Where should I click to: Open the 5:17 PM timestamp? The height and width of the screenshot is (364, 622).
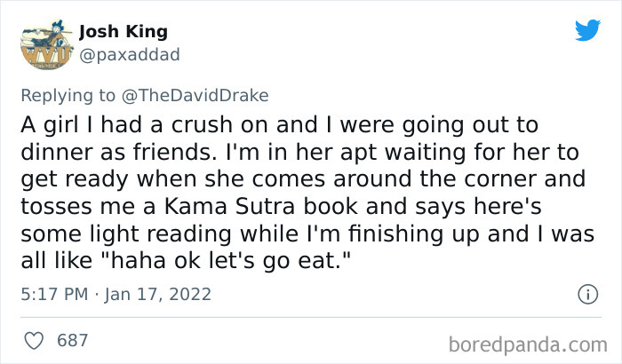[52, 294]
